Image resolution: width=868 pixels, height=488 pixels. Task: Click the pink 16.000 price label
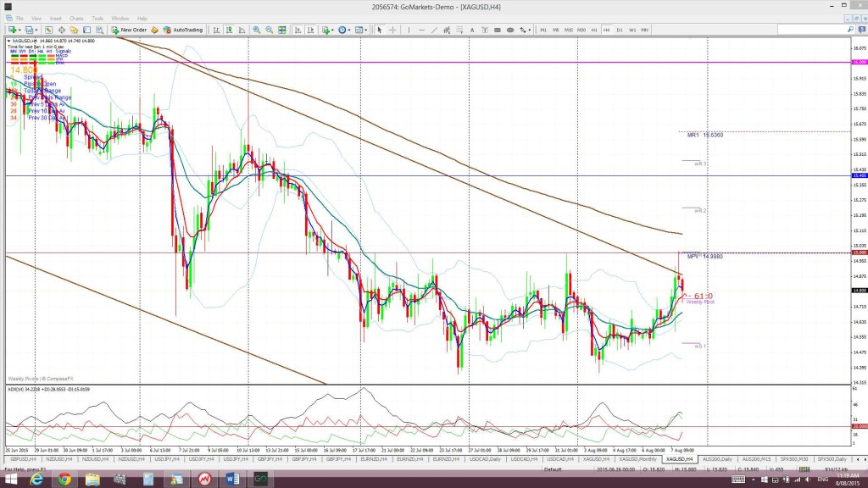[860, 62]
